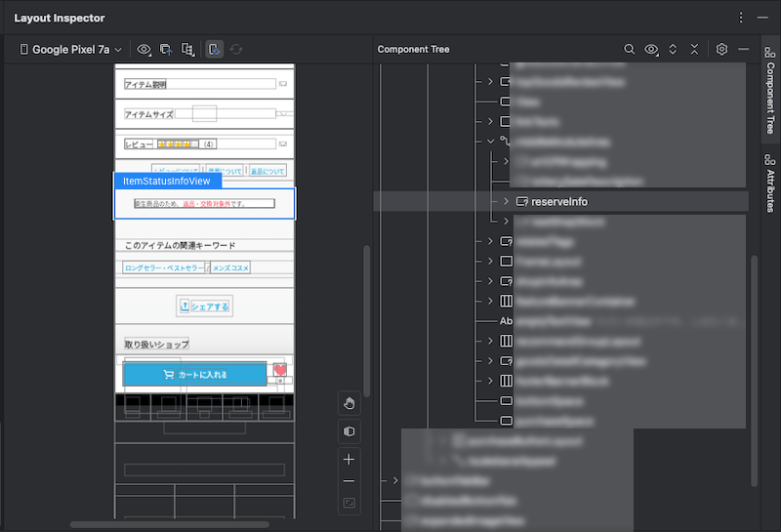The width and height of the screenshot is (781, 532).
Task: Select the highlighted ItemStatusInfoView message box
Action: click(x=204, y=203)
